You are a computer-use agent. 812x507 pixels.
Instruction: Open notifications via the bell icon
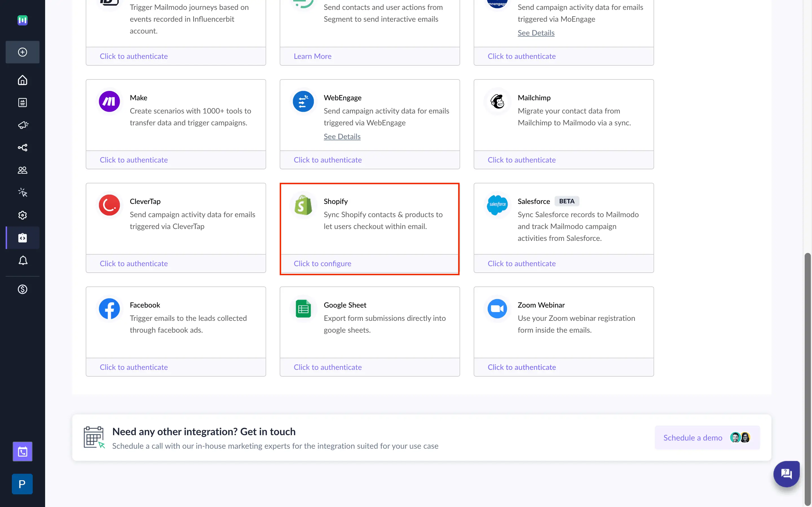pos(22,261)
